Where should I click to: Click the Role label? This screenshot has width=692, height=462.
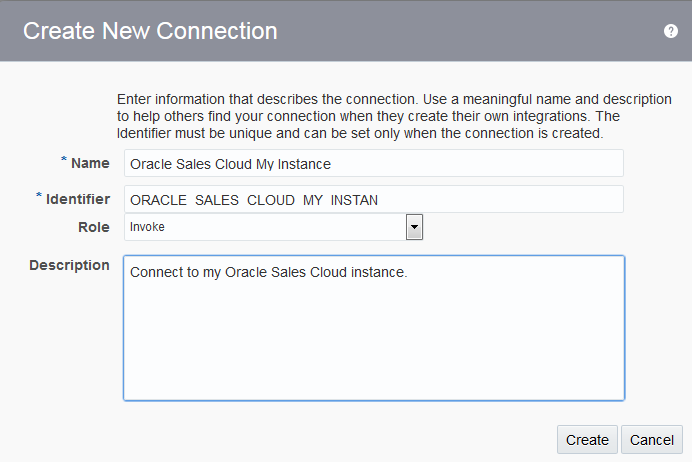tap(94, 227)
